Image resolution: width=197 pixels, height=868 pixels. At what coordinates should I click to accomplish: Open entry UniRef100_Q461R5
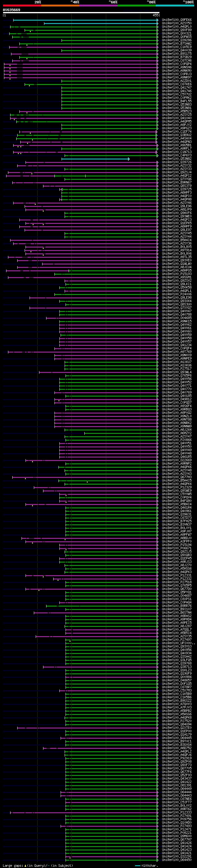[x=177, y=457]
